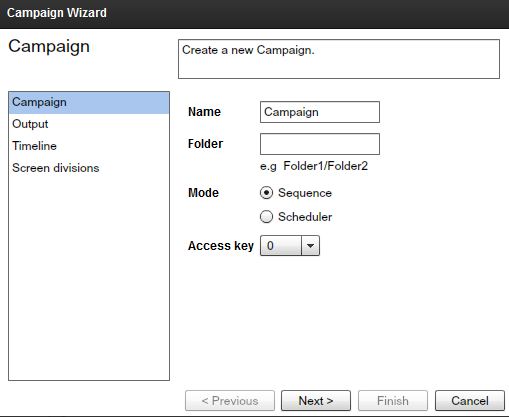Click the Scheduler option label text
This screenshot has height=417, width=509.
(x=305, y=217)
